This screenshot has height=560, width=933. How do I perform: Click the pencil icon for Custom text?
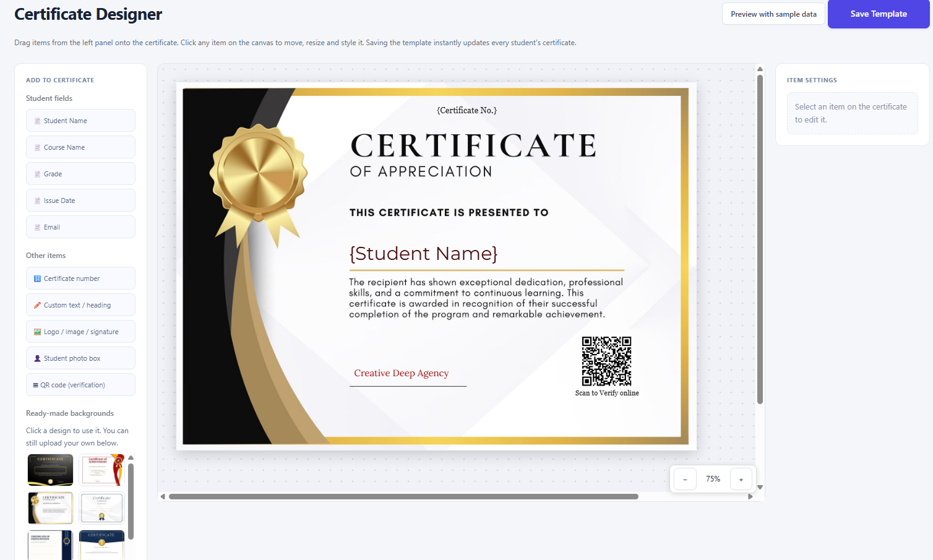38,306
